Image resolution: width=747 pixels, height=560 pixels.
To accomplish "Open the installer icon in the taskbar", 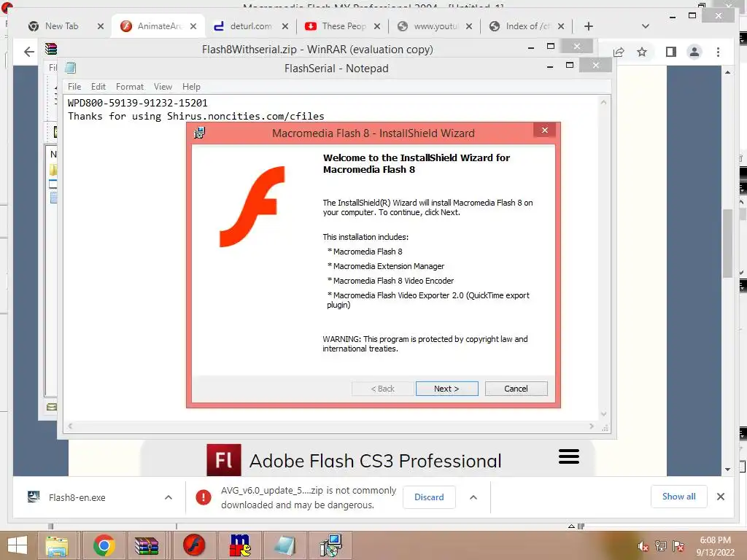I will (330, 545).
